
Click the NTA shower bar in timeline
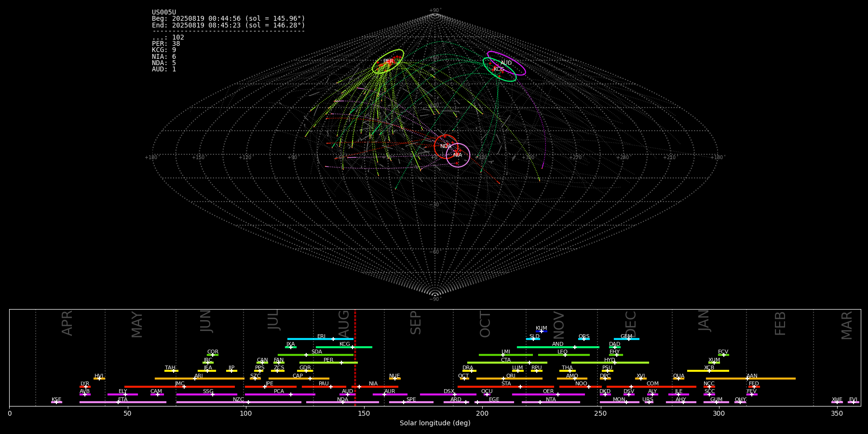(551, 402)
